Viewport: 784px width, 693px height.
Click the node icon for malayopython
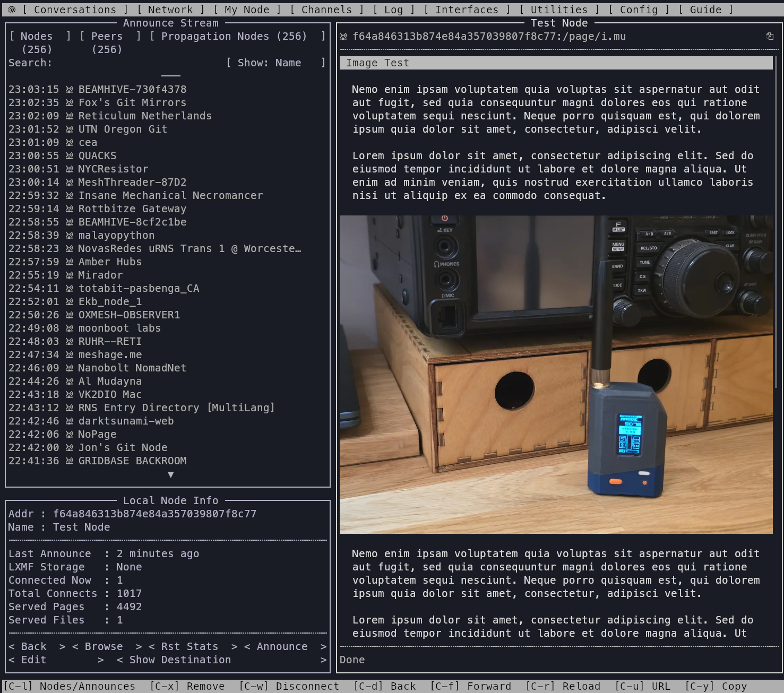click(x=69, y=235)
